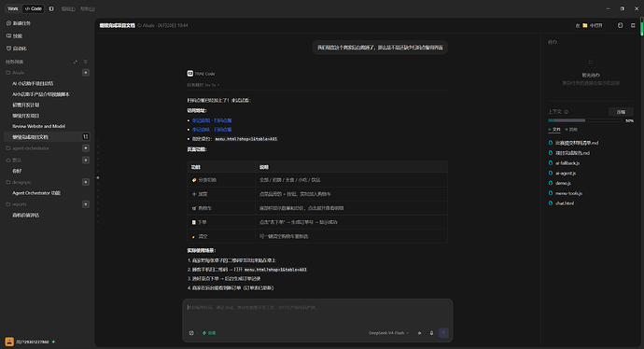Click the microphone voice input icon
Viewport: 644px width, 349px height.
pyautogui.click(x=431, y=333)
